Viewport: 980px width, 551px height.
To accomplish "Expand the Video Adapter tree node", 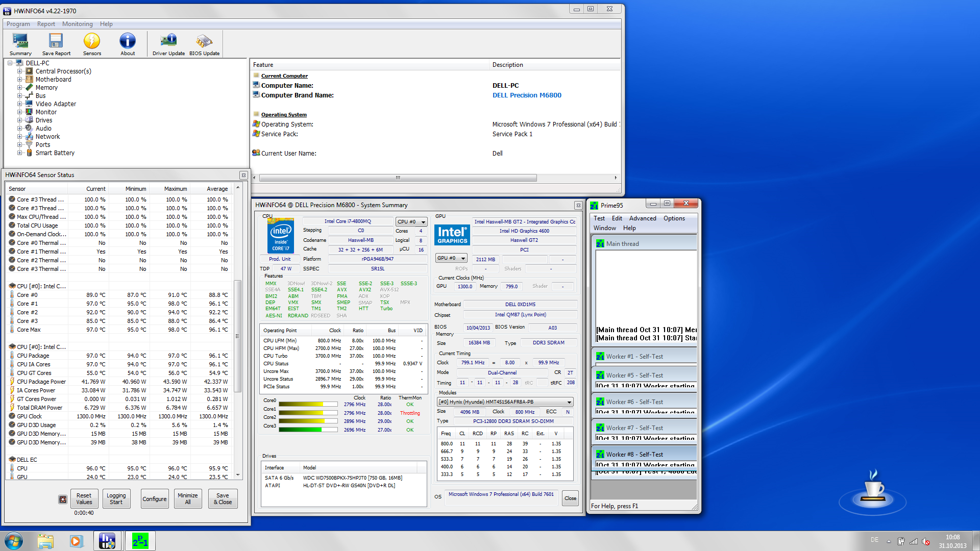I will pos(19,104).
